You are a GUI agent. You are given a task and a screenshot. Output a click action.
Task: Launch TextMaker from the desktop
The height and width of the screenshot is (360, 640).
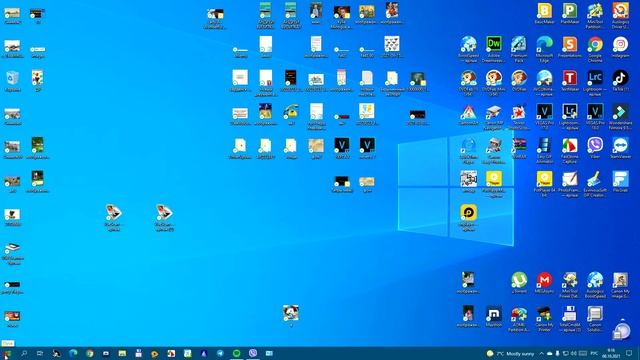569,80
